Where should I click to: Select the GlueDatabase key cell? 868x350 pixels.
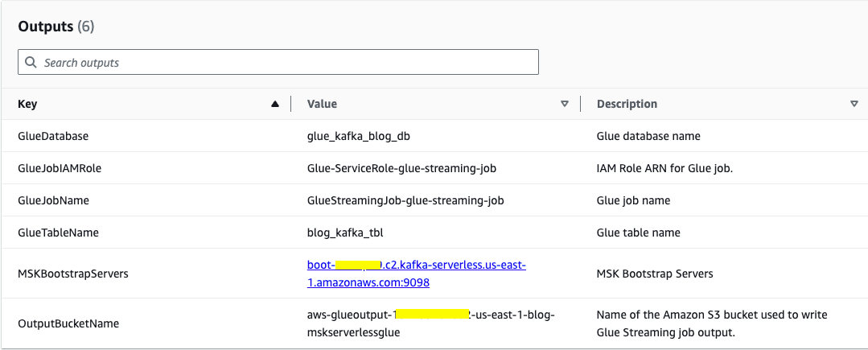53,136
